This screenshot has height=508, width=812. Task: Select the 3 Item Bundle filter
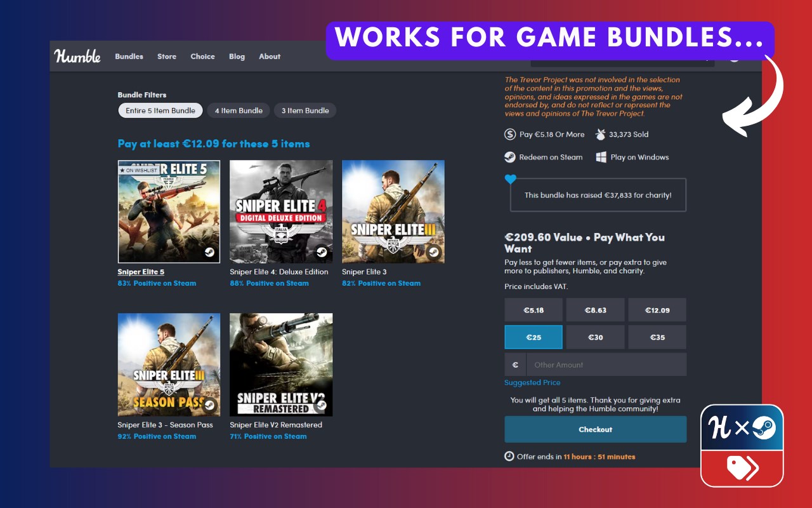[x=305, y=110]
